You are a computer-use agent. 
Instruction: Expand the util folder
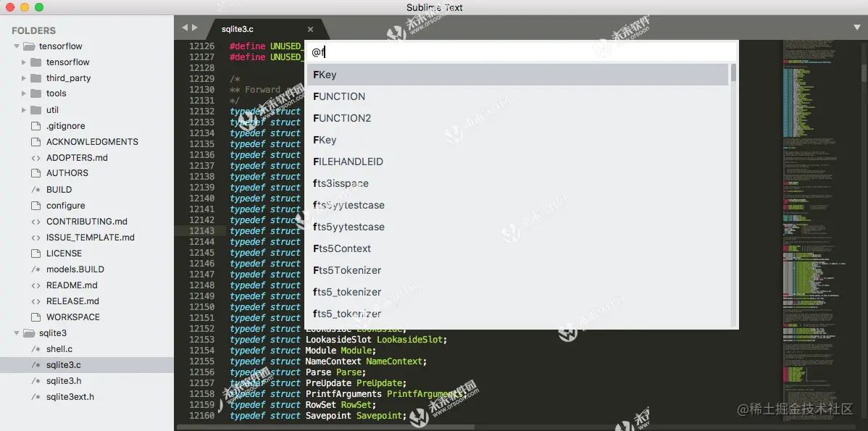[x=24, y=109]
